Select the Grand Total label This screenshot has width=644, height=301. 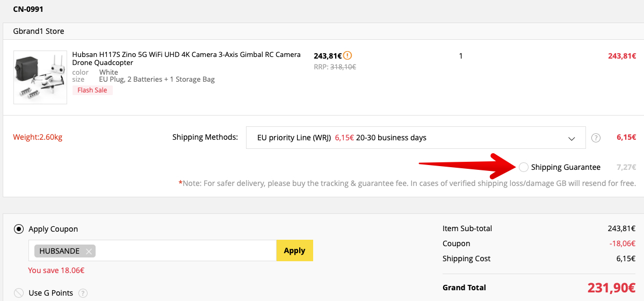point(464,288)
